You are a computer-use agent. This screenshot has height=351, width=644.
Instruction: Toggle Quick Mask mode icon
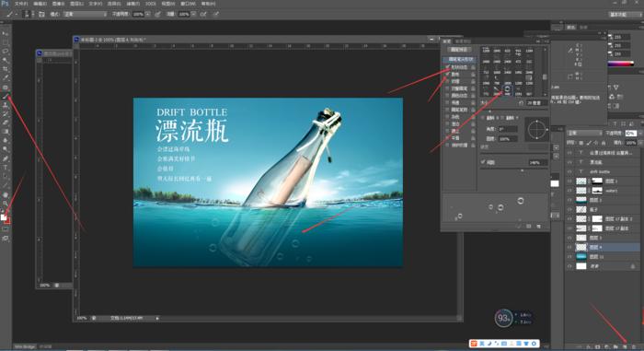pyautogui.click(x=6, y=229)
